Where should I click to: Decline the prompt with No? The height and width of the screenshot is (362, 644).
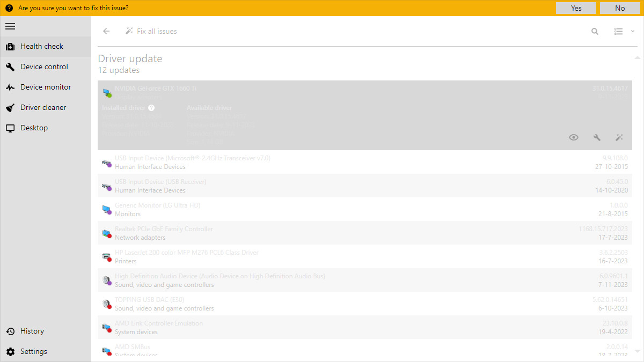point(620,8)
